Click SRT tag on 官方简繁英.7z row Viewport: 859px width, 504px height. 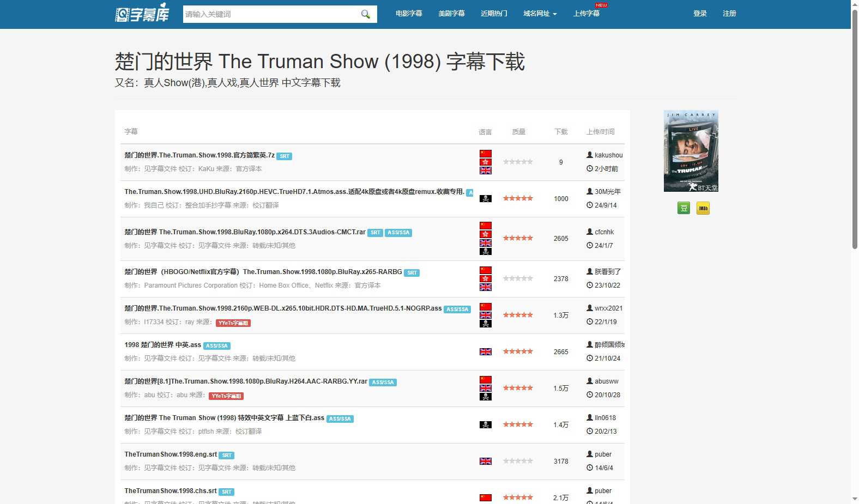pyautogui.click(x=285, y=156)
